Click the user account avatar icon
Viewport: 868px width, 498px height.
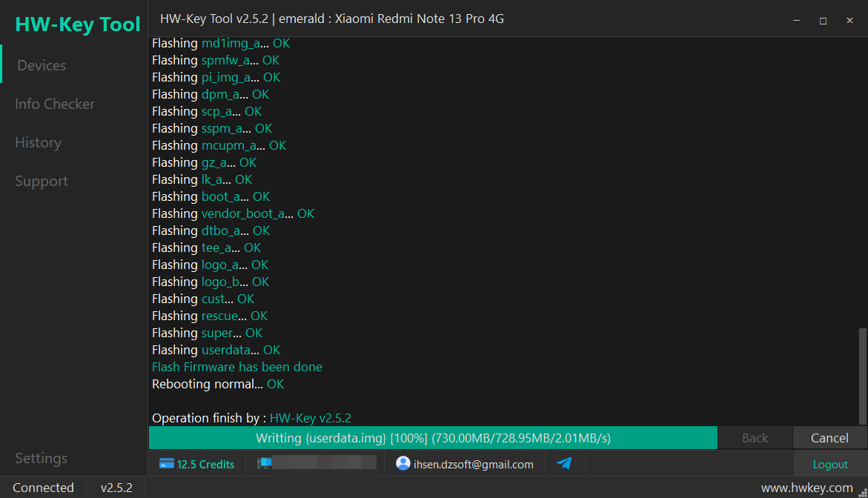[403, 463]
